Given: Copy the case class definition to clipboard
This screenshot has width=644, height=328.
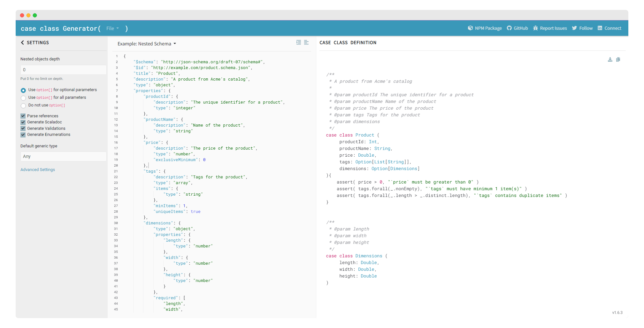Looking at the screenshot, I should (x=618, y=59).
